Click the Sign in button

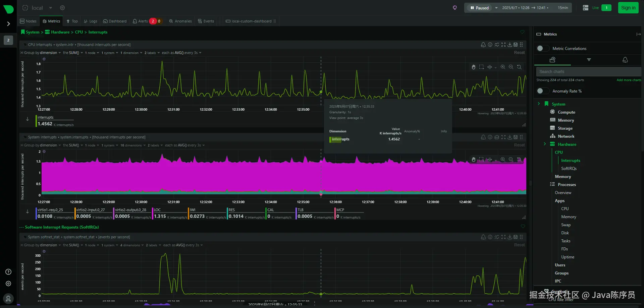pos(628,8)
